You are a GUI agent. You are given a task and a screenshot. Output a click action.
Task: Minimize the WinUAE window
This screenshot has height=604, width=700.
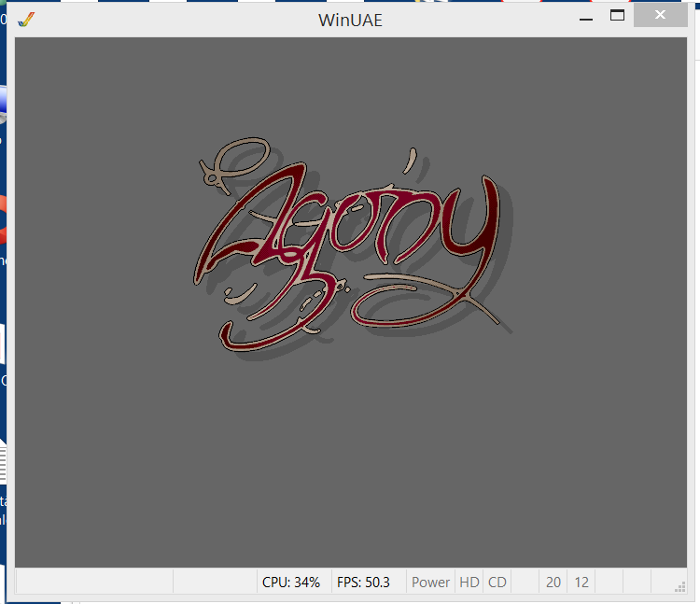click(586, 20)
